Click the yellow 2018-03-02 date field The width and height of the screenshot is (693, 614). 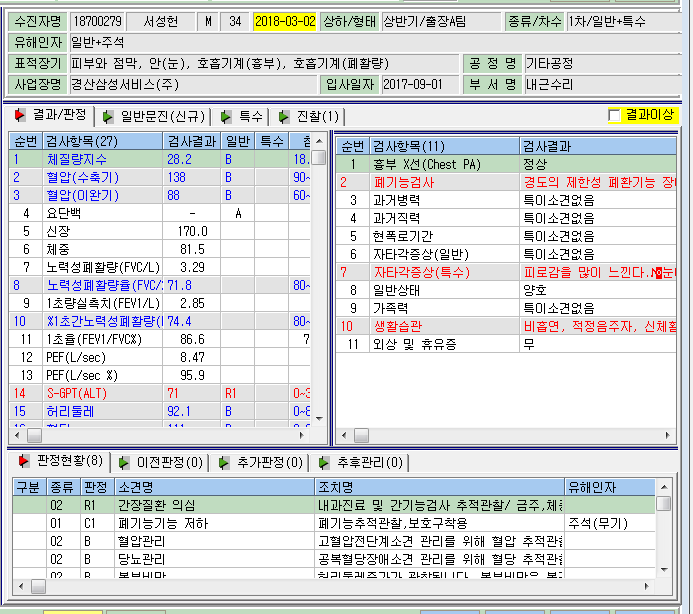[285, 21]
